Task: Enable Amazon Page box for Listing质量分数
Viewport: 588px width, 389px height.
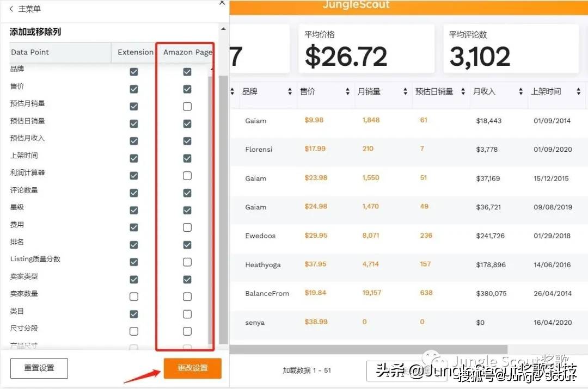Action: point(187,262)
